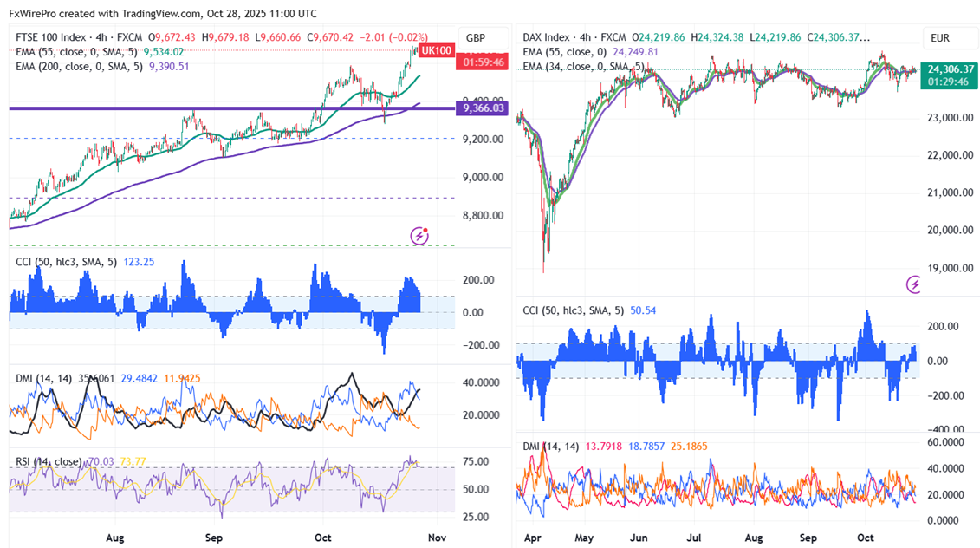Click the 9,200.00 FTSE price level

484,139
